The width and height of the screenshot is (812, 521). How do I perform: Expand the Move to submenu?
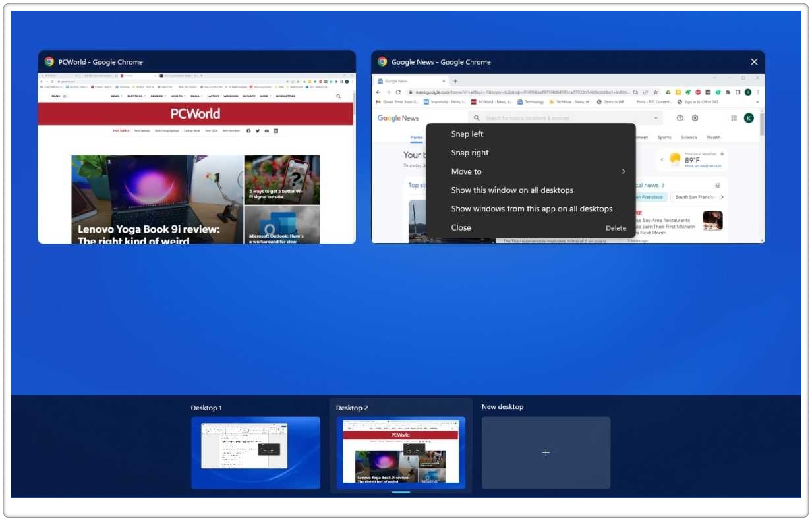(531, 171)
